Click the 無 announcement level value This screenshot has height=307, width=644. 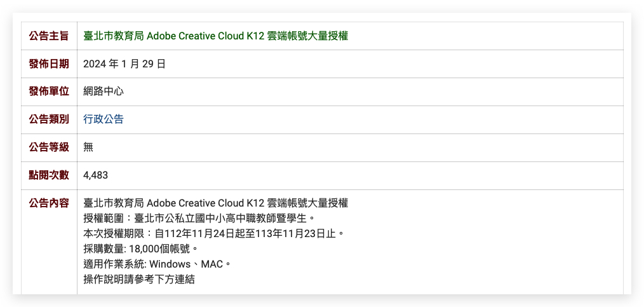[88, 147]
